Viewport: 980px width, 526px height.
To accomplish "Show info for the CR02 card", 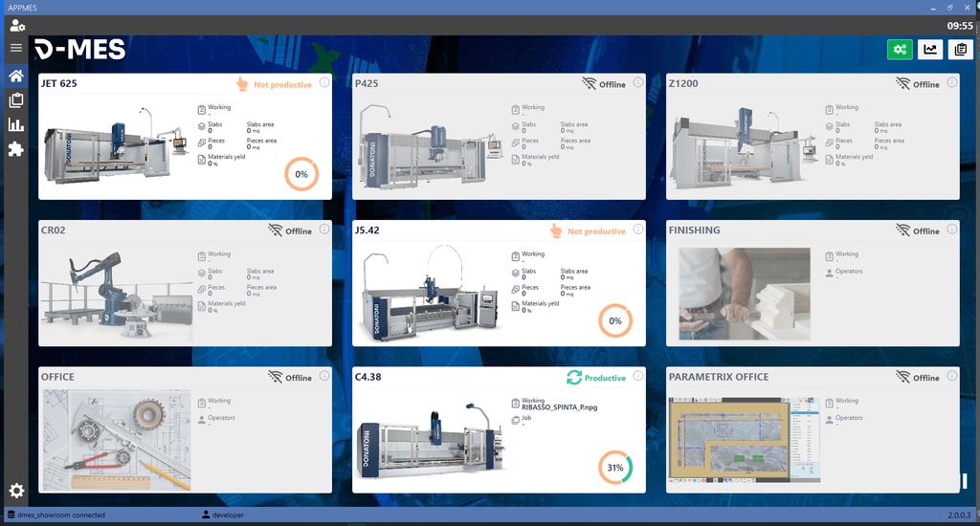I will [x=324, y=230].
